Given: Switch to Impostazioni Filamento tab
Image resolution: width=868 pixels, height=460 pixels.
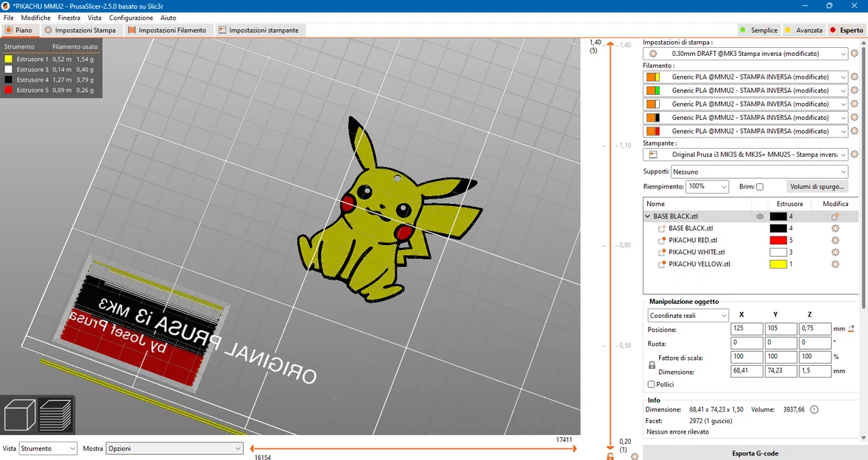Looking at the screenshot, I should (x=167, y=30).
